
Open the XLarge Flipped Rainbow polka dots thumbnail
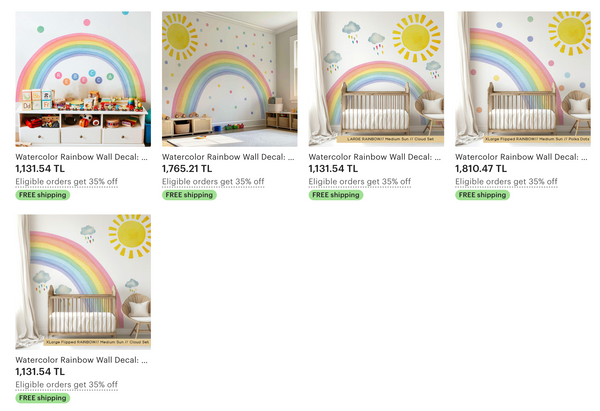point(523,79)
